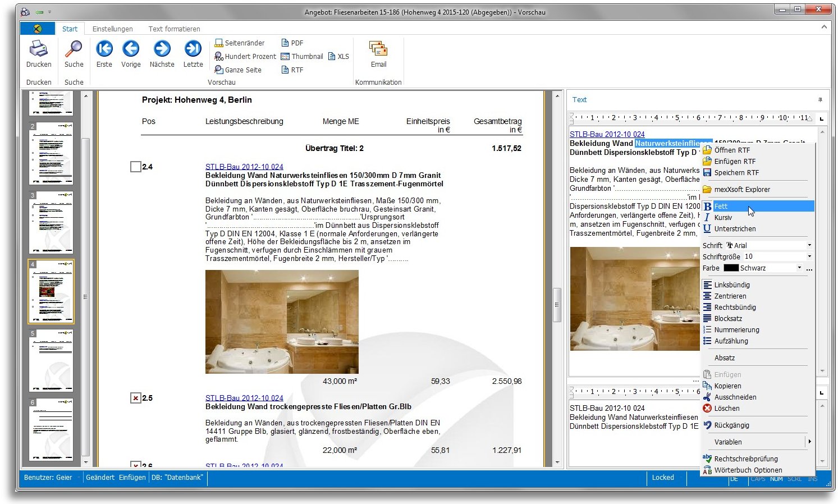Toggle Aufzählung bullet list
Viewport: 838px width, 504px height.
coord(757,341)
